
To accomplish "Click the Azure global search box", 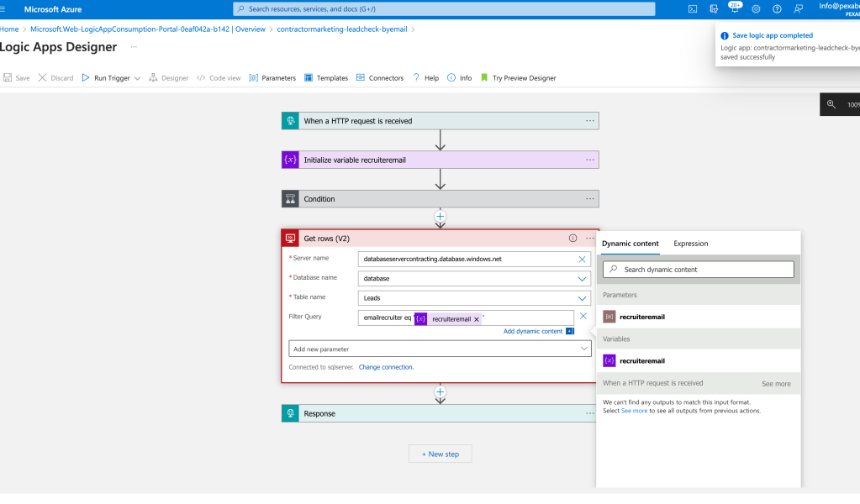I will 444,8.
